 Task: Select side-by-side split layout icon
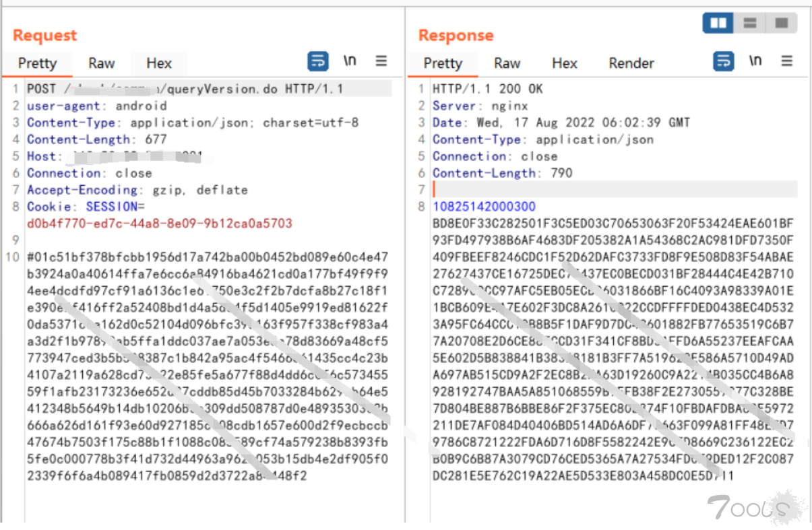pyautogui.click(x=718, y=24)
